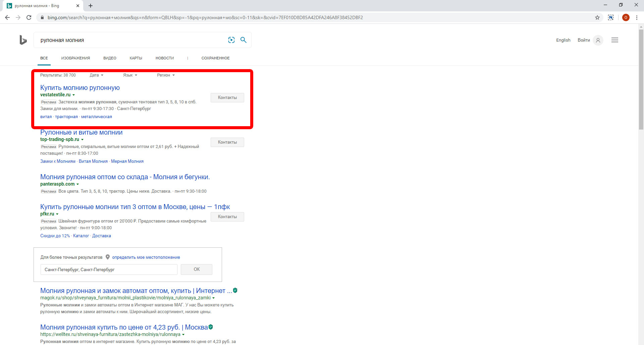
Task: Open тракторная sublink
Action: [x=66, y=117]
